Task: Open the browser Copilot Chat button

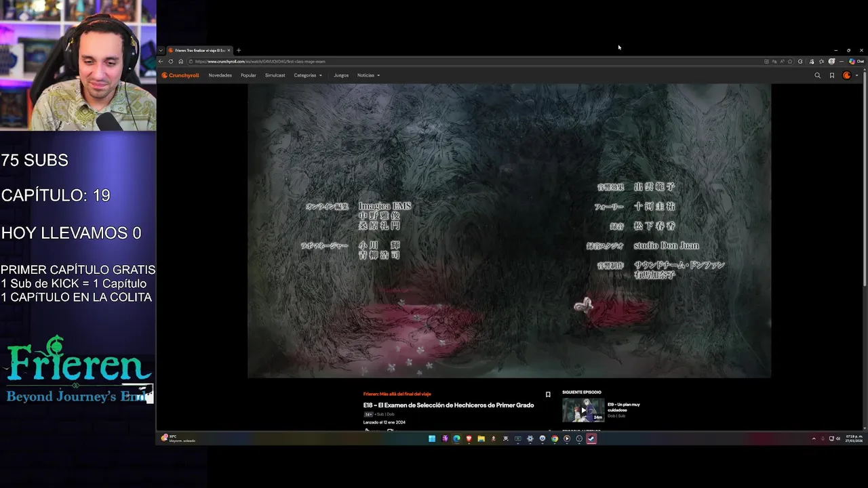Action: 857,62
